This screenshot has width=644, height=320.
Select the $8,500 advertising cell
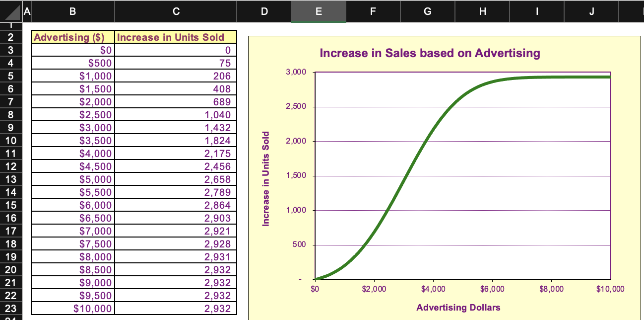pyautogui.click(x=73, y=270)
